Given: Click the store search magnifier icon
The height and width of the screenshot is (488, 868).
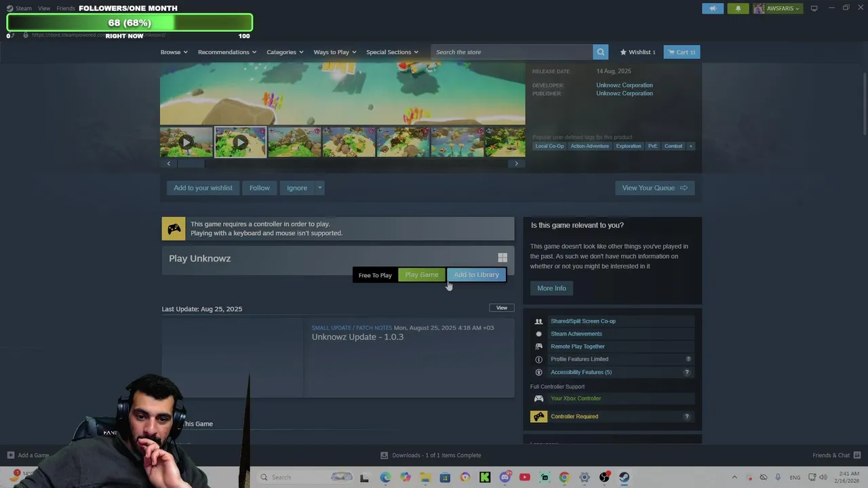Looking at the screenshot, I should tap(600, 52).
